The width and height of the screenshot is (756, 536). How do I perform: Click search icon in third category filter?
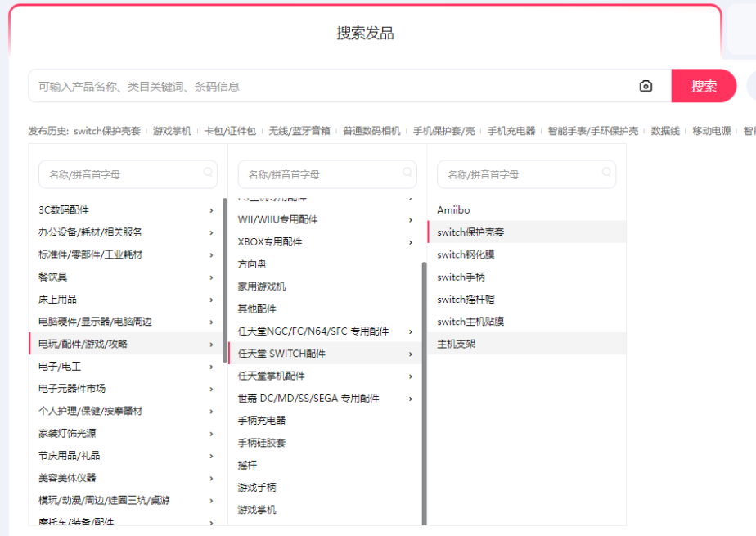click(x=606, y=172)
